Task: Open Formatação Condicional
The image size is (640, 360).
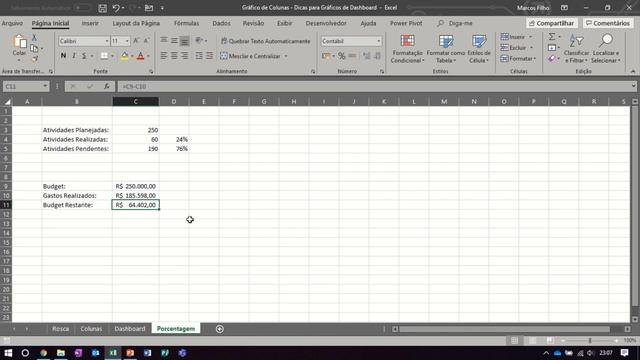Action: (407, 49)
